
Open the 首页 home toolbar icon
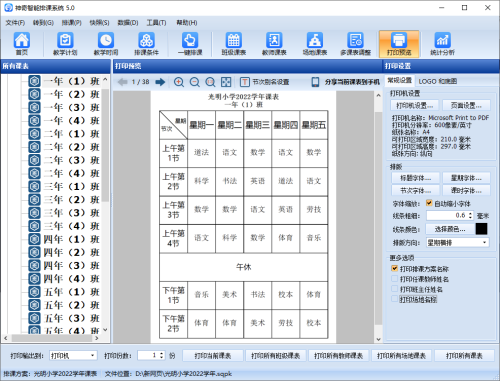(x=22, y=44)
